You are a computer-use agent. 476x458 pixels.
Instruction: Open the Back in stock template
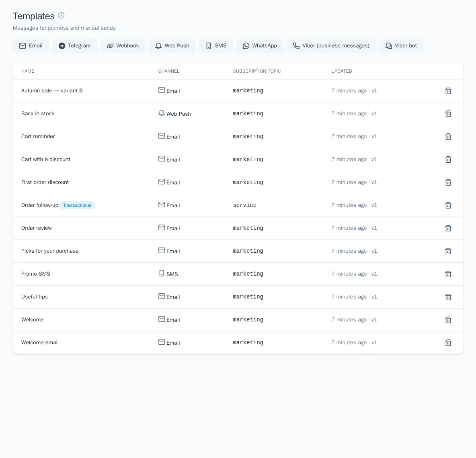[x=38, y=113]
